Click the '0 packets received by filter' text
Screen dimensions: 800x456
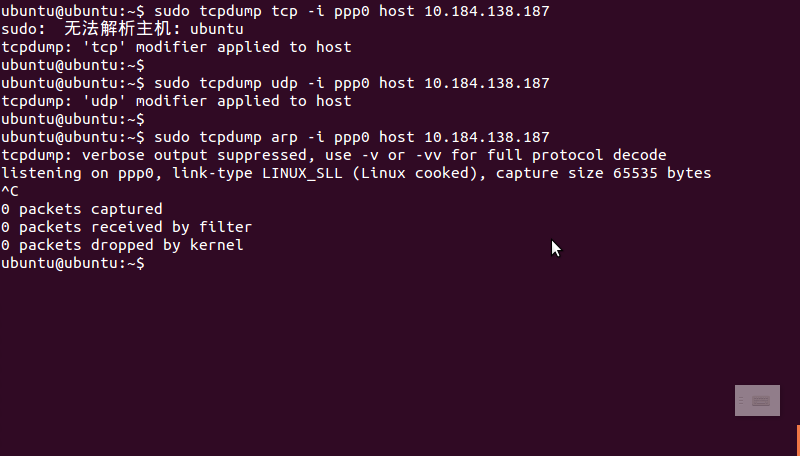127,227
